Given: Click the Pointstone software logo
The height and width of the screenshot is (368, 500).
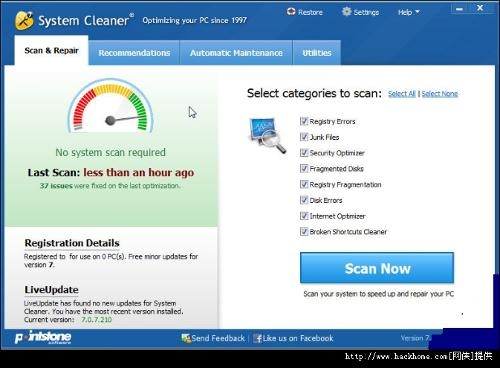Looking at the screenshot, I should pyautogui.click(x=43, y=337).
